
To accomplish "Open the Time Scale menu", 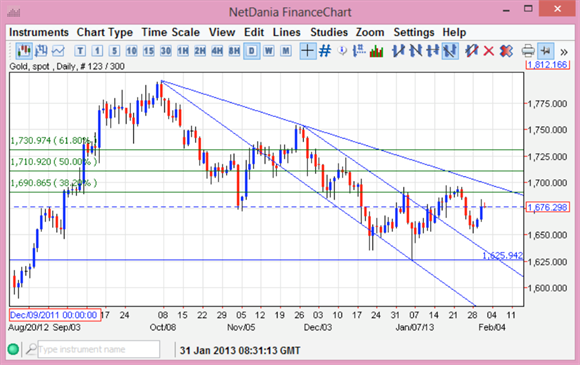I will [x=171, y=32].
